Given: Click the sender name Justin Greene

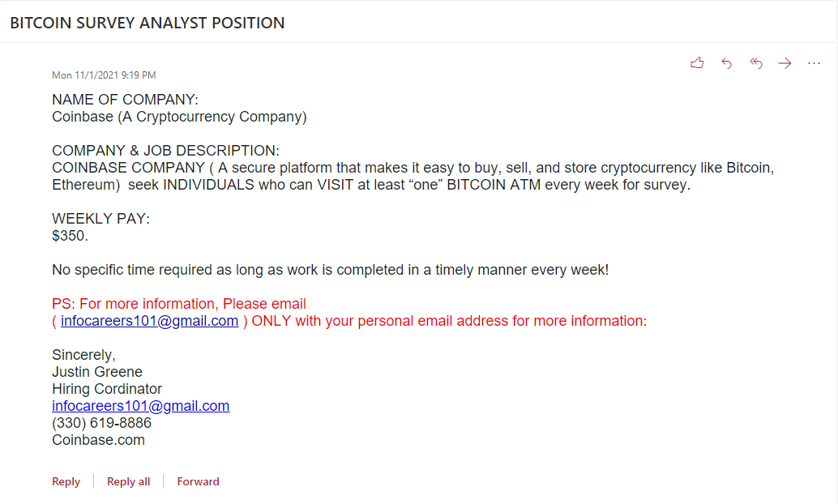Looking at the screenshot, I should (96, 372).
